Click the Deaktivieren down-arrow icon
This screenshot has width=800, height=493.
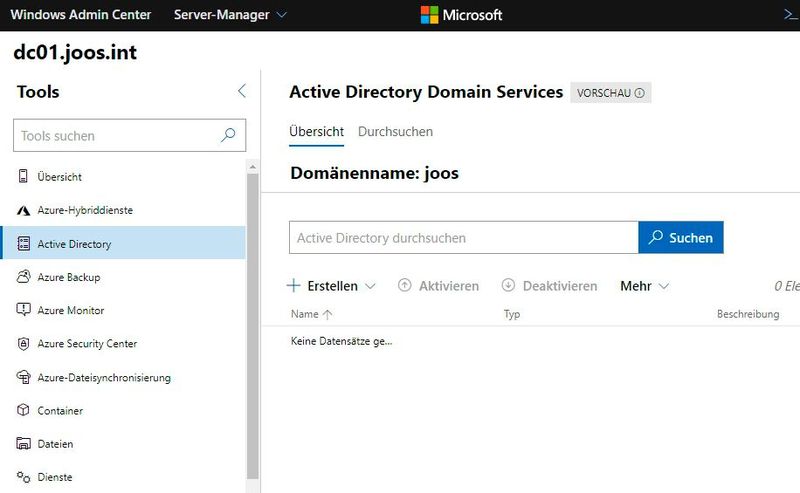pyautogui.click(x=508, y=285)
